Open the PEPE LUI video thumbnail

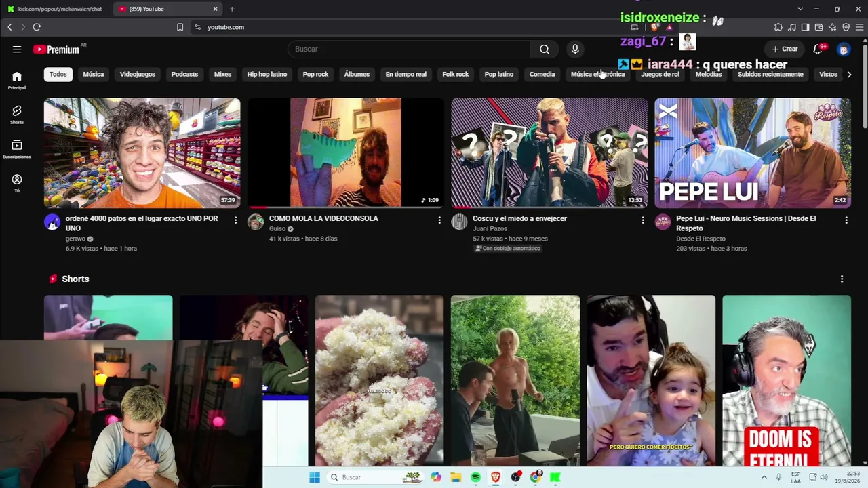[x=753, y=153]
